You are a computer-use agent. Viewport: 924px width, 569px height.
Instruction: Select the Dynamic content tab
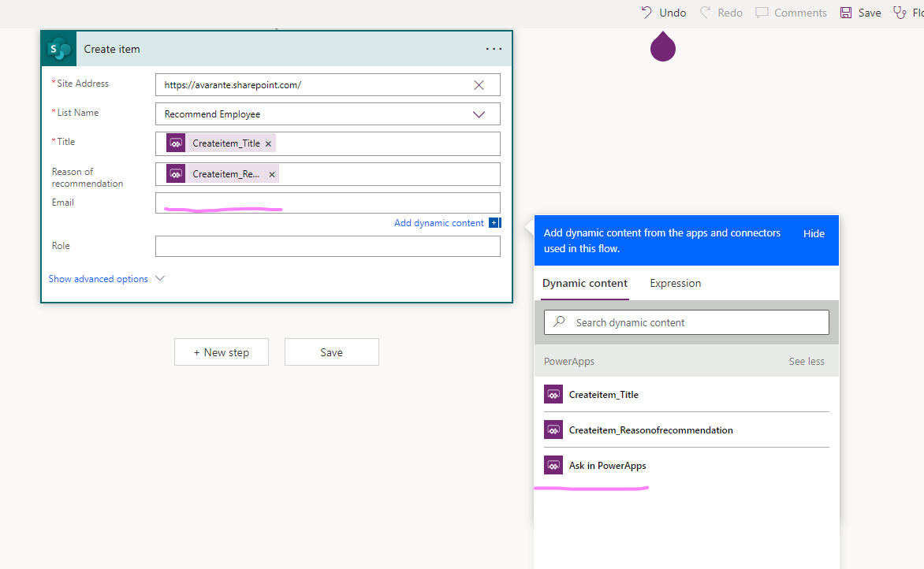click(585, 284)
